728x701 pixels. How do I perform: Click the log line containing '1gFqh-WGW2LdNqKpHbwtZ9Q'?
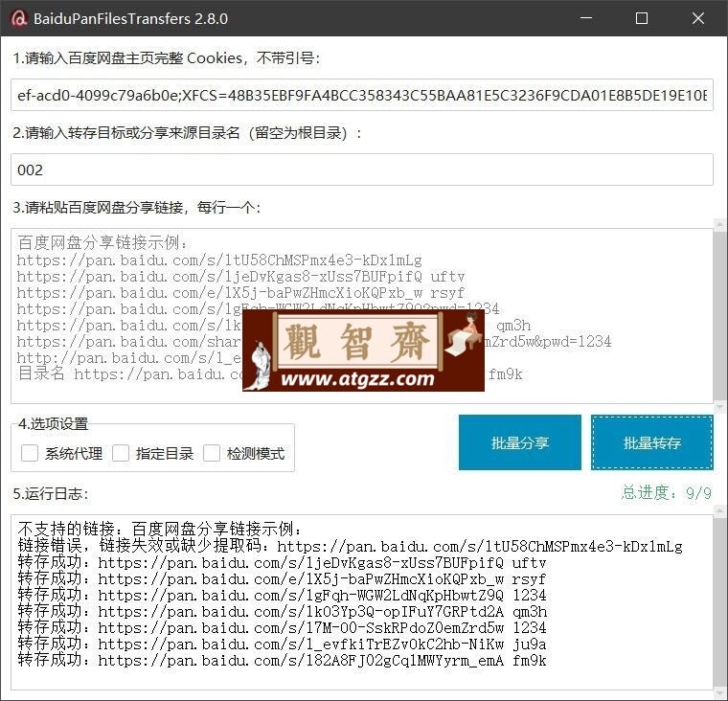tap(282, 595)
